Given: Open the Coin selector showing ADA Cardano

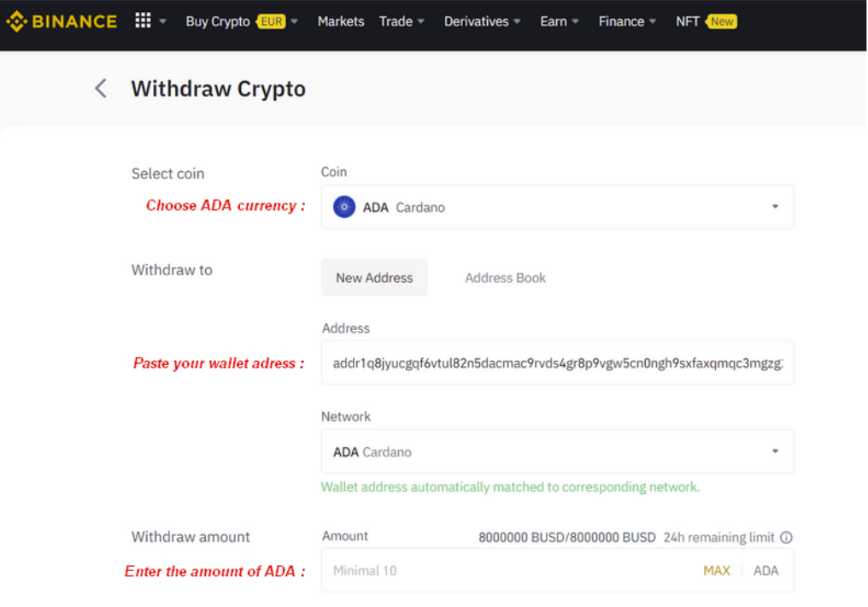Looking at the screenshot, I should click(557, 207).
